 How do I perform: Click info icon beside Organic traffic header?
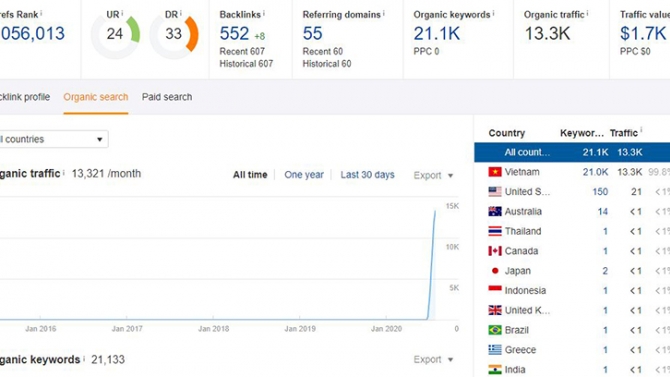[587, 13]
